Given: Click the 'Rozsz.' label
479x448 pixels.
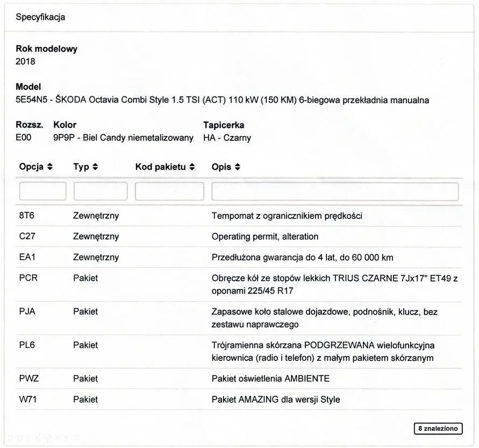Looking at the screenshot, I should tap(30, 125).
